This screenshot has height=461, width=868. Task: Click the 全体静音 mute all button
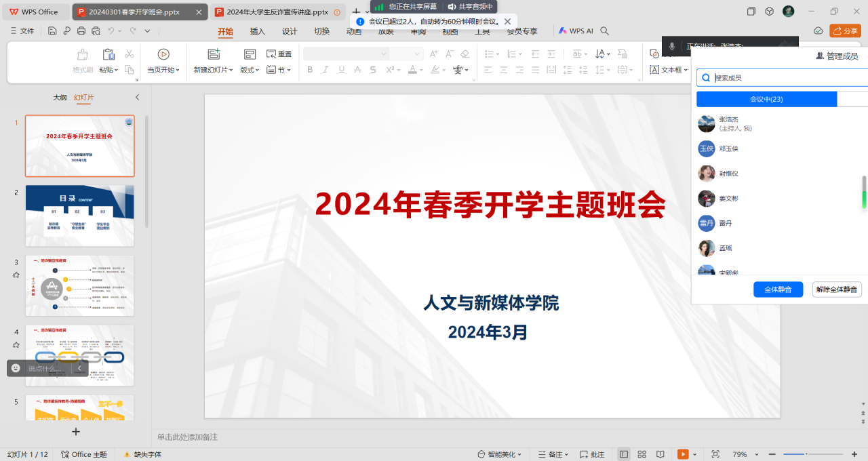(778, 289)
